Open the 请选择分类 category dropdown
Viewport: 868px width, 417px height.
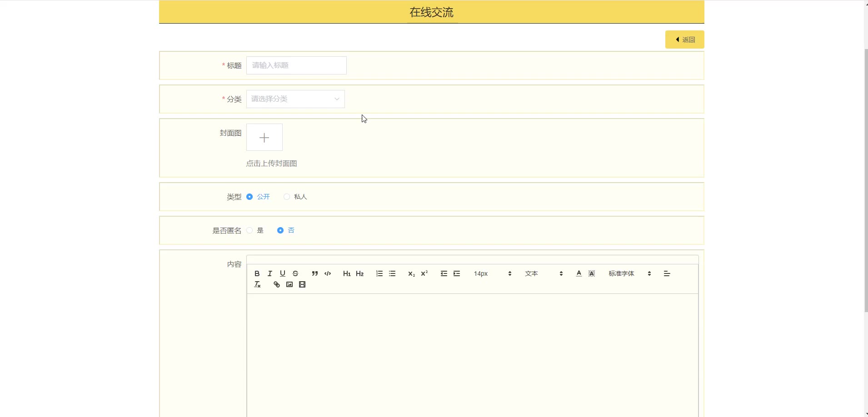(295, 99)
